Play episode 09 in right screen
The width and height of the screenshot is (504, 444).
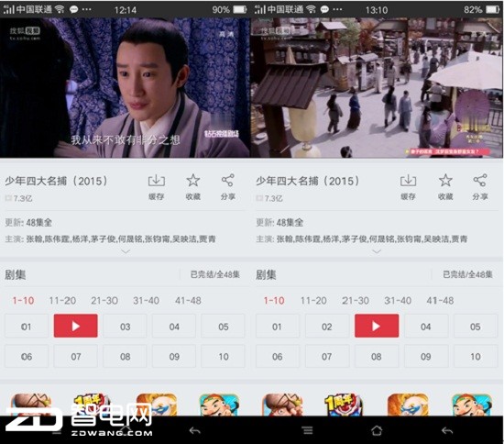pos(426,356)
